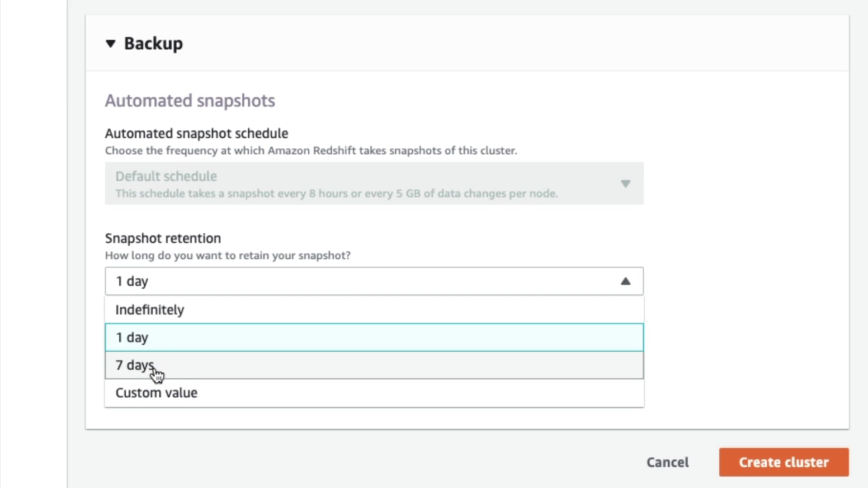Click the orange Create cluster button
Screen dimensions: 868x488
click(783, 462)
